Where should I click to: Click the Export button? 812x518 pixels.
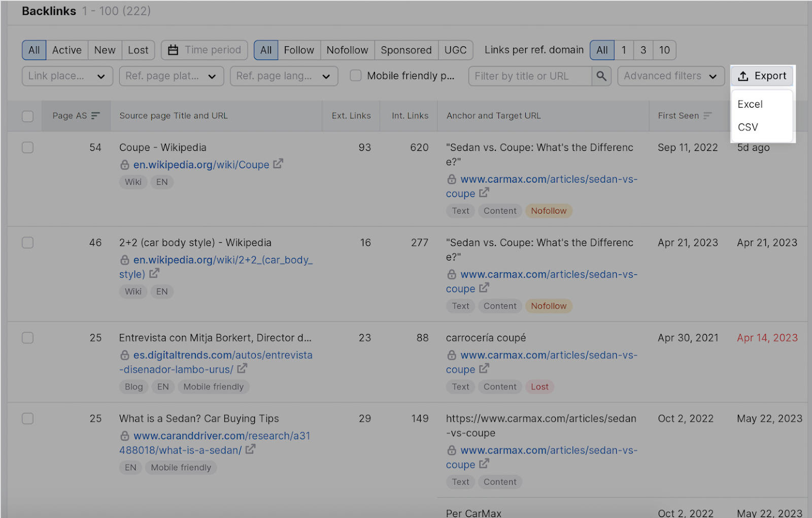click(762, 76)
